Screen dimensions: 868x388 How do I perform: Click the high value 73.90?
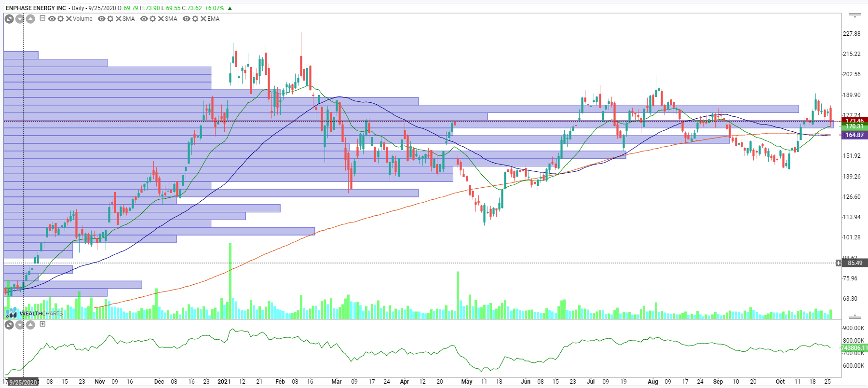[152, 8]
